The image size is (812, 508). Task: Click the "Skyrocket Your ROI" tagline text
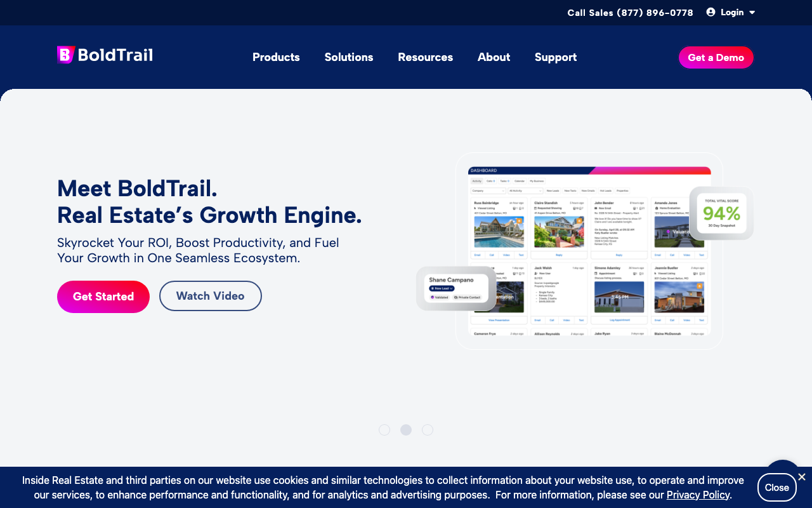tap(198, 250)
